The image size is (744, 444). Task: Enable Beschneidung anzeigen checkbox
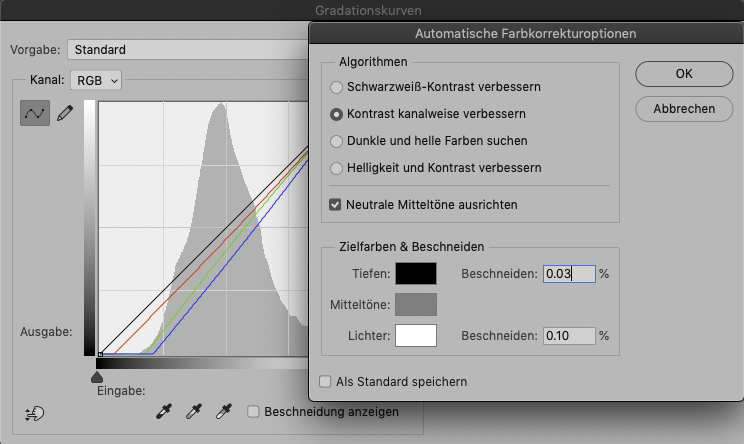pos(254,411)
